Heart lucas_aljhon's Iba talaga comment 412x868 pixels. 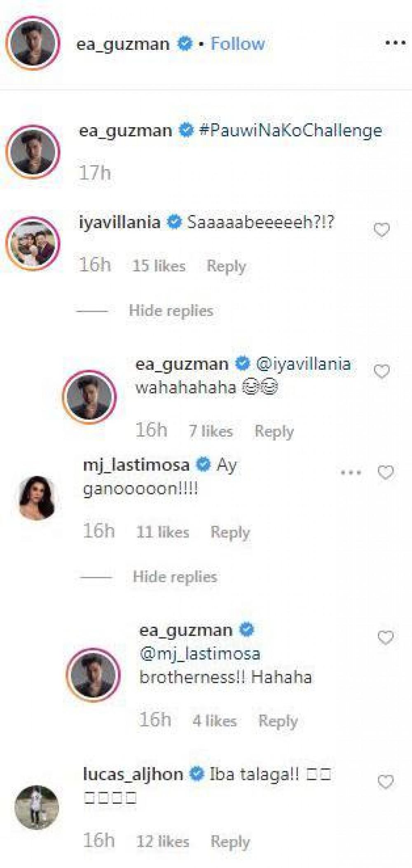(x=386, y=782)
